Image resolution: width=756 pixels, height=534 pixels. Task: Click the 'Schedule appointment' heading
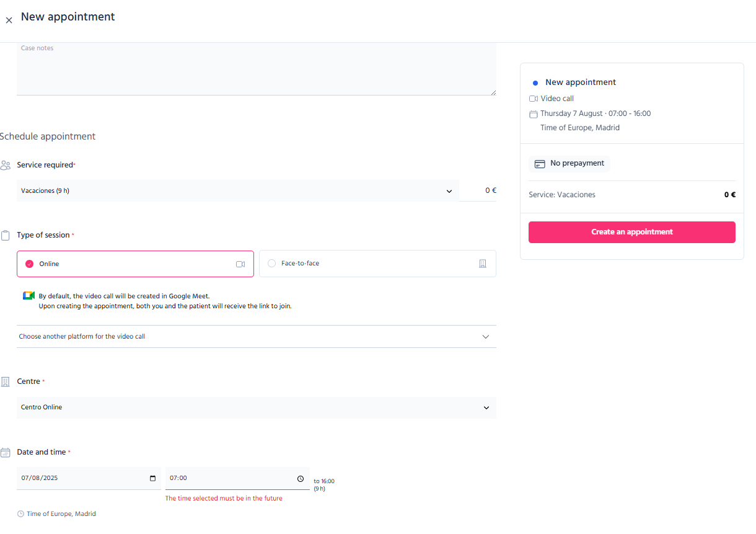pyautogui.click(x=48, y=136)
